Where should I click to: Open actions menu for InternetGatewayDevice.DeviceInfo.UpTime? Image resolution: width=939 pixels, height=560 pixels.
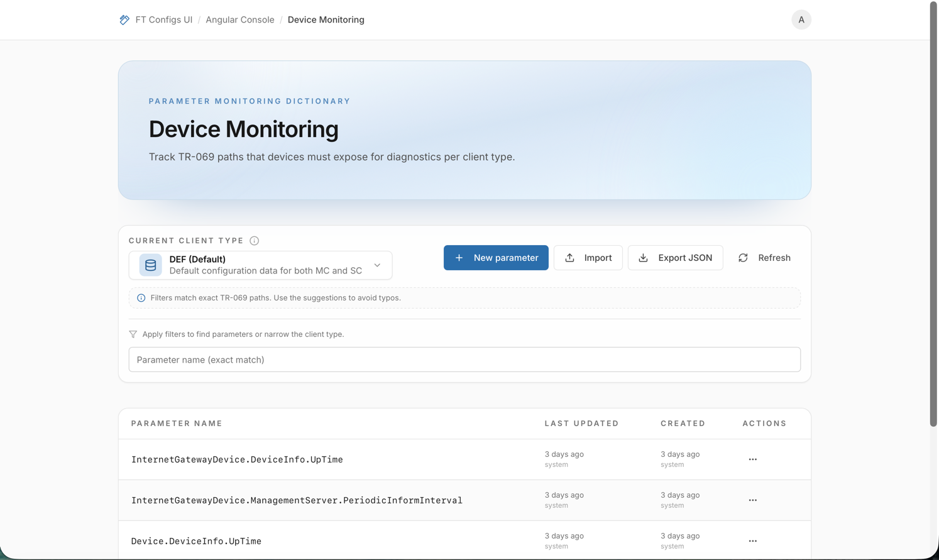753,459
